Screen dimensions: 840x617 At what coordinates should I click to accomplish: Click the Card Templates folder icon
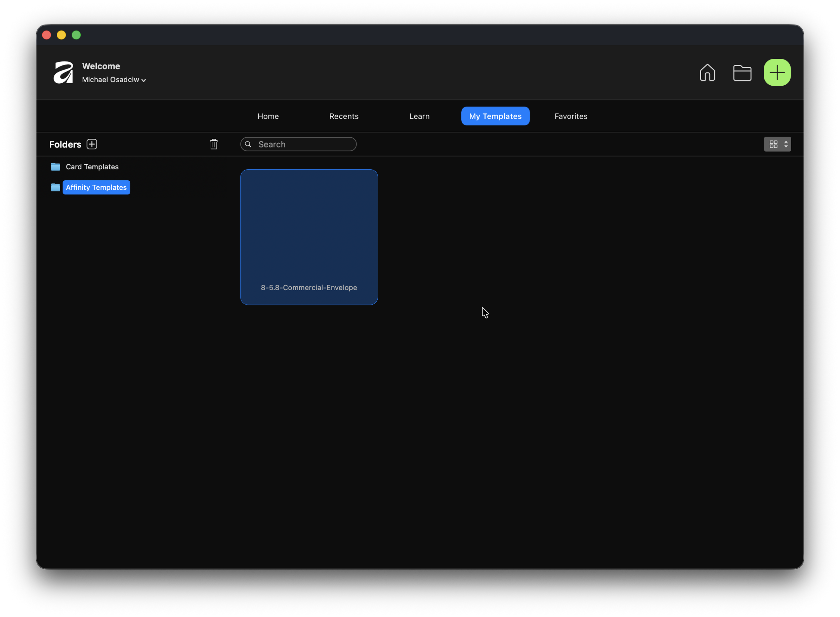pyautogui.click(x=55, y=167)
